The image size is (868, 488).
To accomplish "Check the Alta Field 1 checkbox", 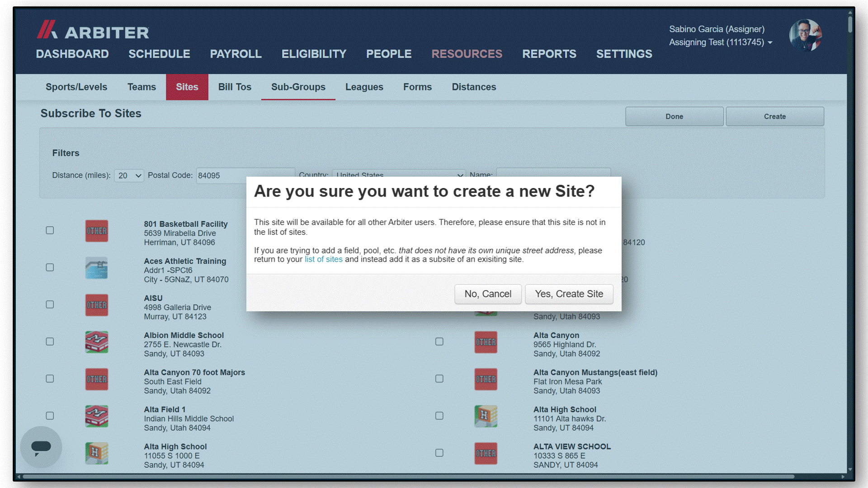I will click(50, 416).
